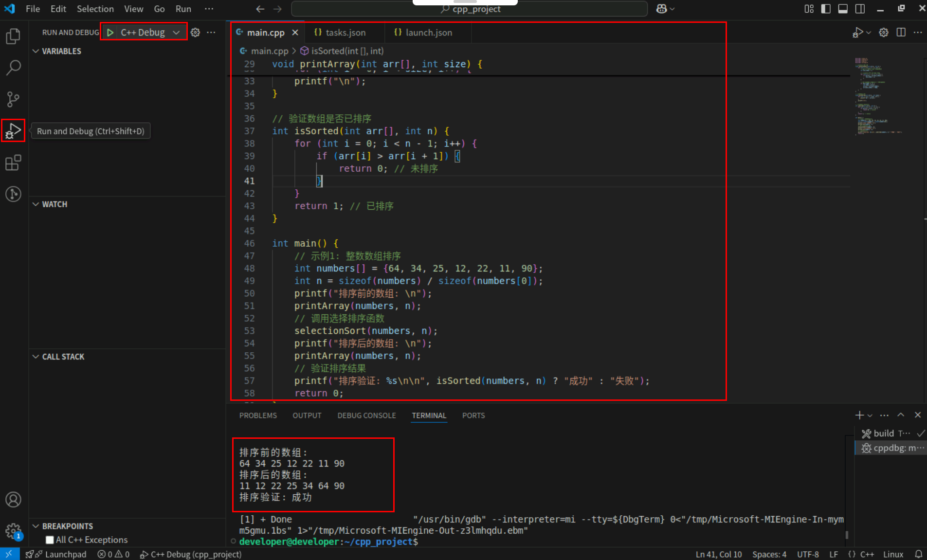The width and height of the screenshot is (927, 560).
Task: Switch to the DEBUG CONSOLE tab
Action: pyautogui.click(x=366, y=415)
